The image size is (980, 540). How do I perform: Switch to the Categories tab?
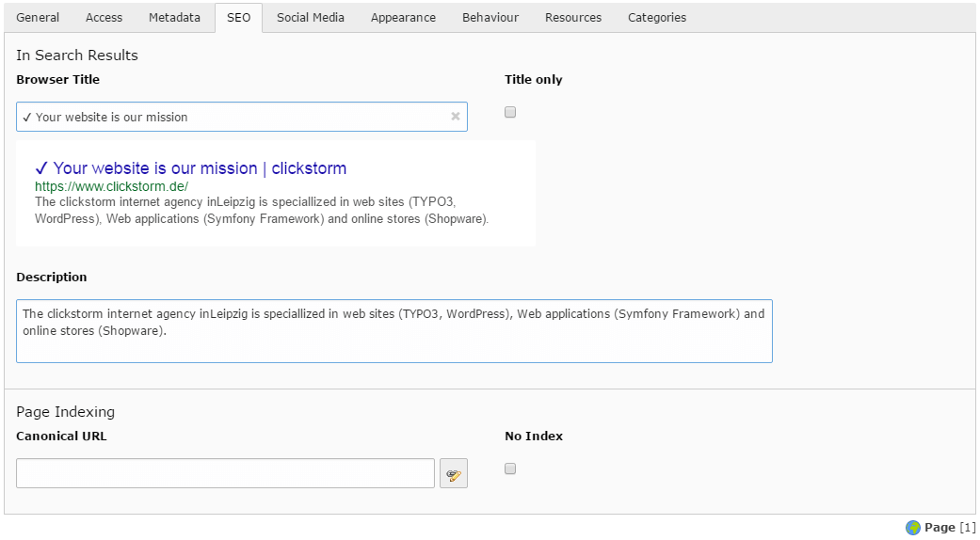click(656, 18)
